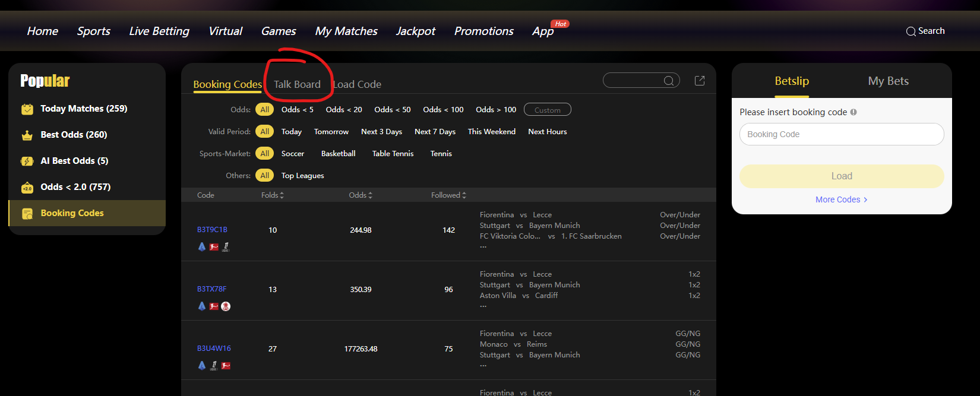Click the share icon beside booking search
Screen dimensions: 980x396
700,81
